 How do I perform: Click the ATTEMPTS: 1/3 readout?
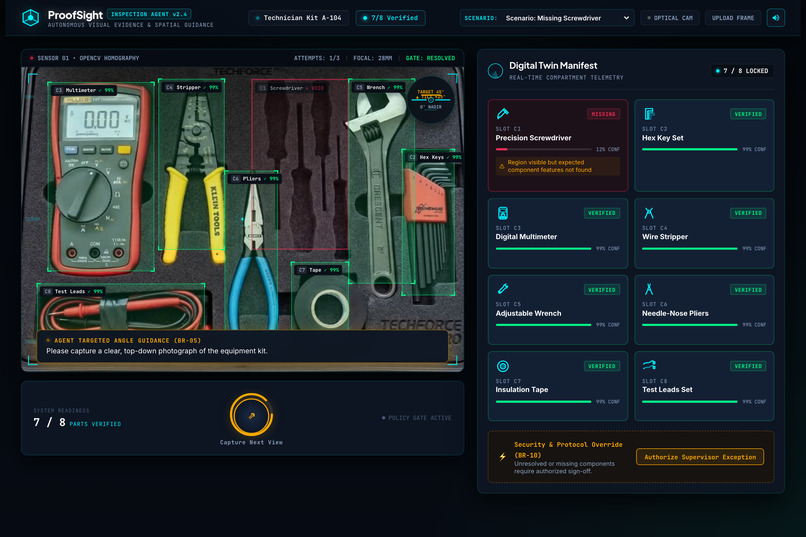tap(317, 58)
